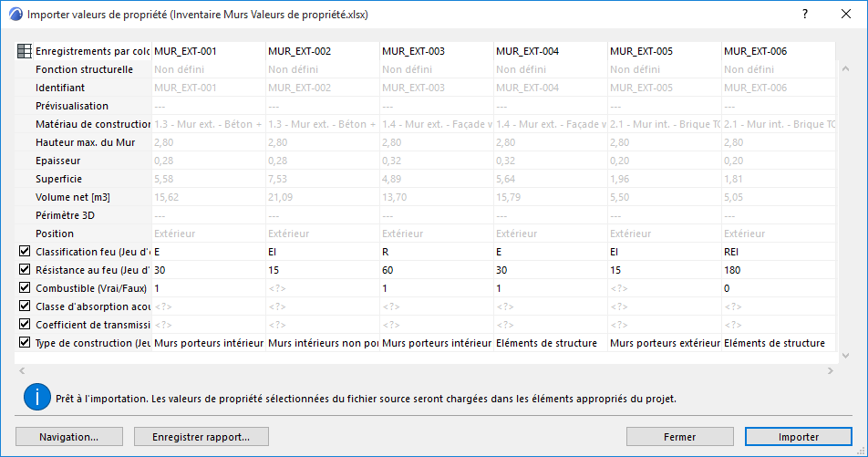Click the horizontal scrollbar right arrow
The height and width of the screenshot is (457, 868).
pyautogui.click(x=831, y=370)
